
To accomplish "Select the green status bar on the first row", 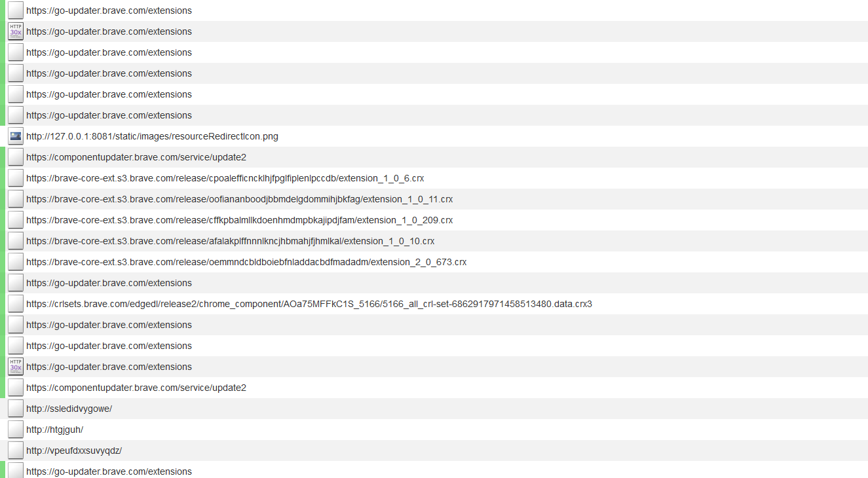I will (1, 10).
